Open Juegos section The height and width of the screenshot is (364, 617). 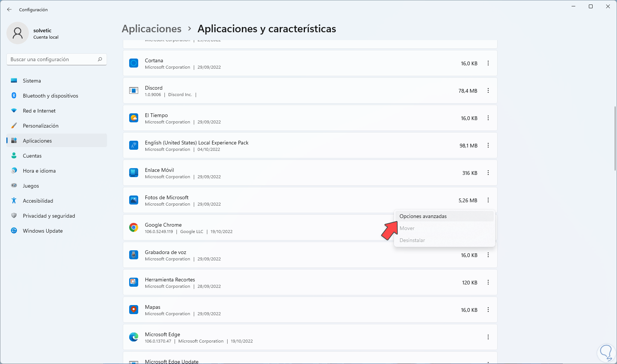(x=57, y=186)
